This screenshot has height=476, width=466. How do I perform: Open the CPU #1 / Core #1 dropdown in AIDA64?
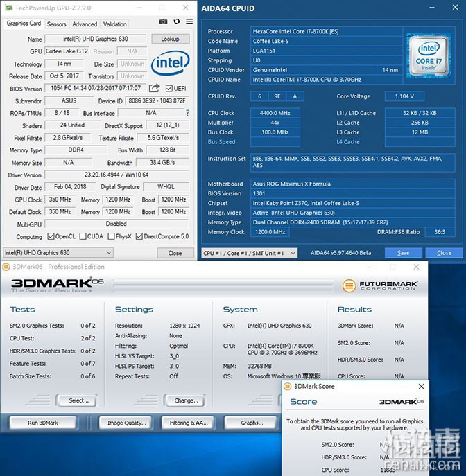(x=250, y=253)
